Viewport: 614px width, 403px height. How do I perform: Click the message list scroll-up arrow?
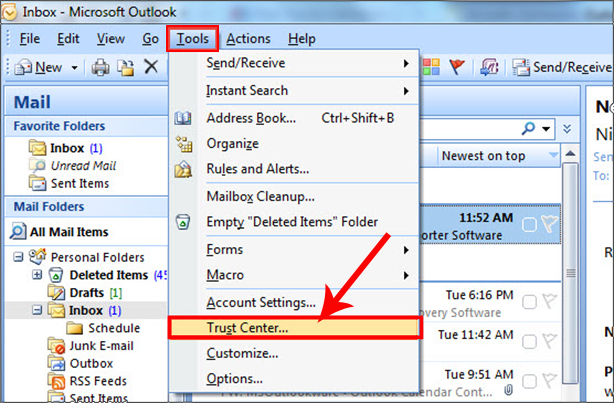(570, 154)
